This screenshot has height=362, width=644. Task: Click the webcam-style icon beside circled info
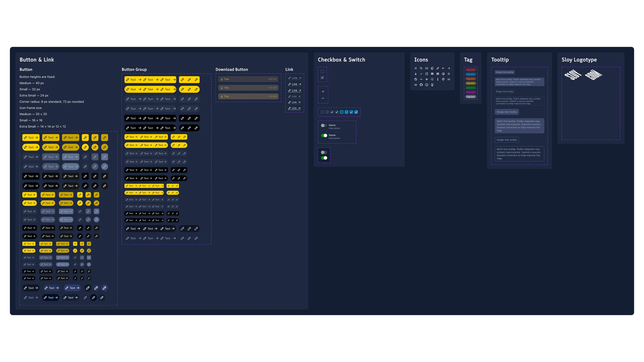432,85
